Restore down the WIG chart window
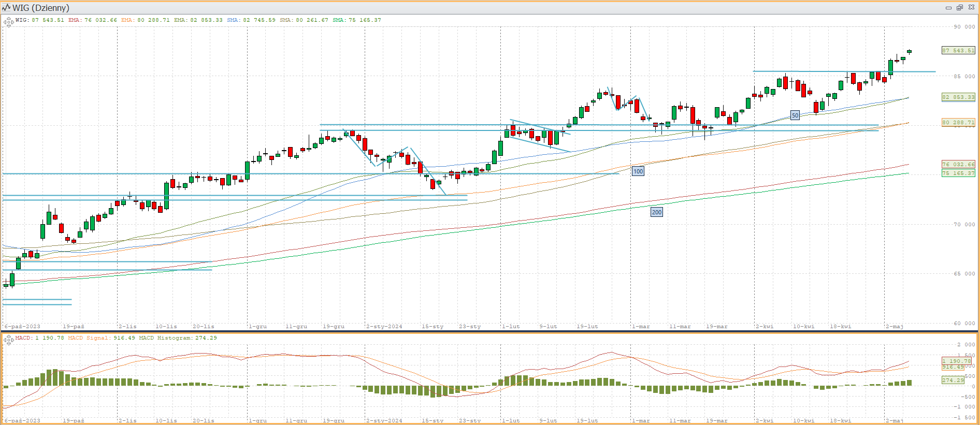Screen dimensions: 980x425 click(x=960, y=8)
